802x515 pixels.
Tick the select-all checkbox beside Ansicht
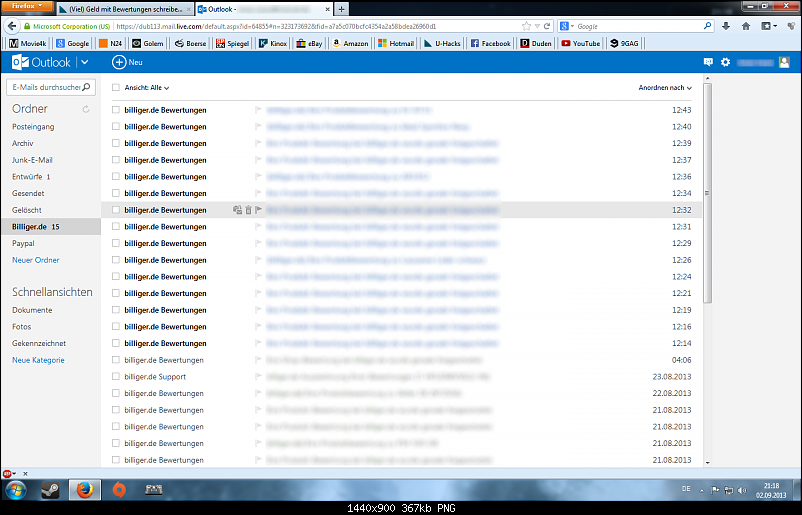click(x=116, y=87)
